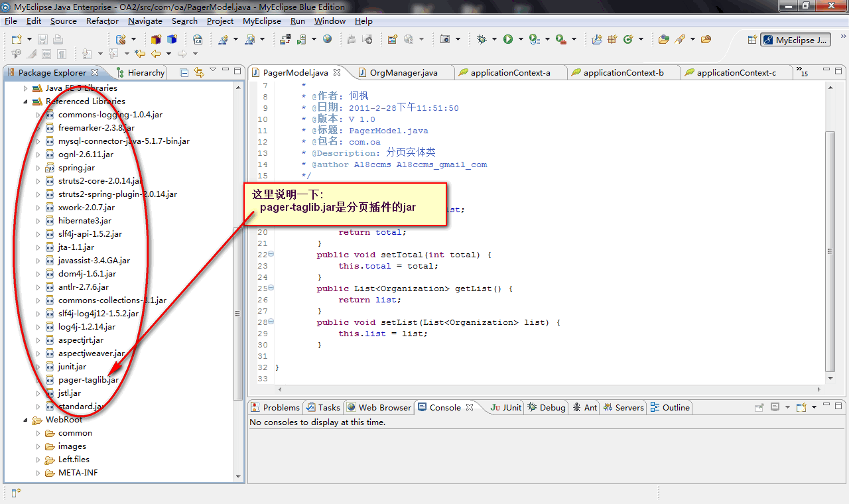Click the New file wizard icon

(17, 40)
